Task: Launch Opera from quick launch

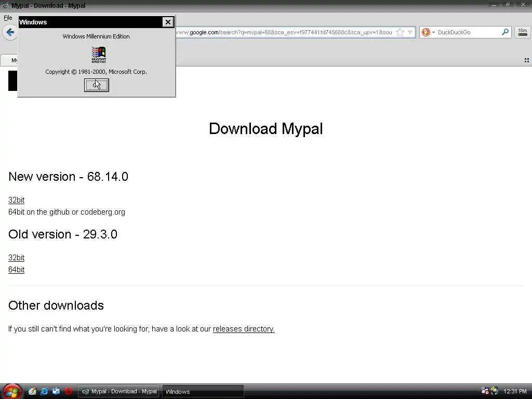Action: pyautogui.click(x=68, y=391)
